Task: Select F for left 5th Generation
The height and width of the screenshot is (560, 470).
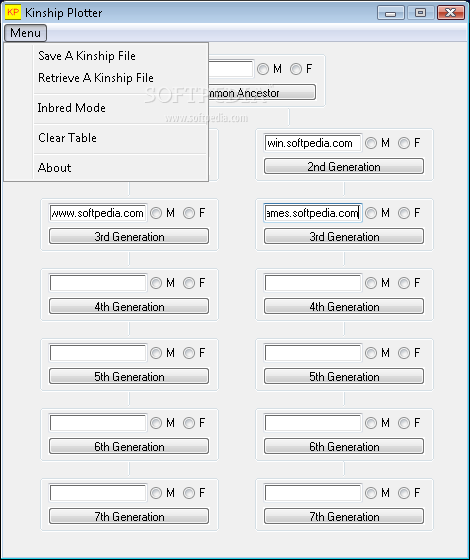Action: click(x=189, y=353)
